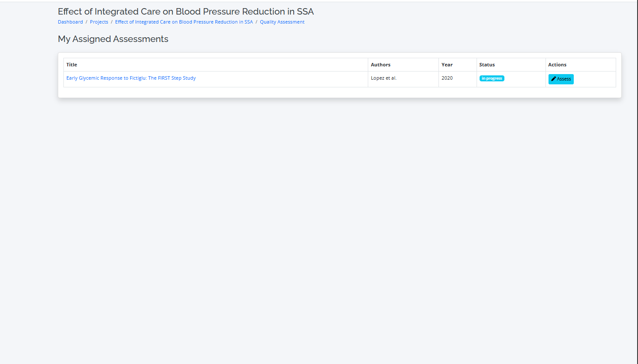The height and width of the screenshot is (364, 638).
Task: Select the Quality Assessment breadcrumb
Action: point(282,22)
